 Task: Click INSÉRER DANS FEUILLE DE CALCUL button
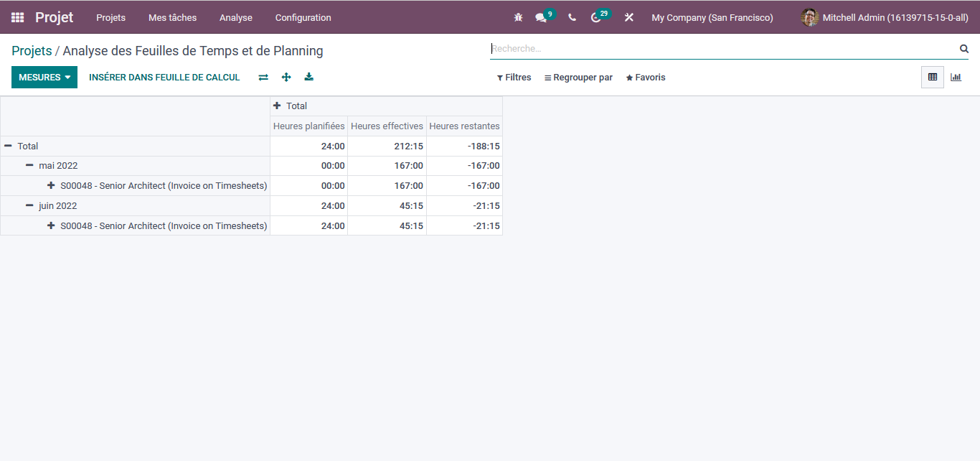pos(164,77)
